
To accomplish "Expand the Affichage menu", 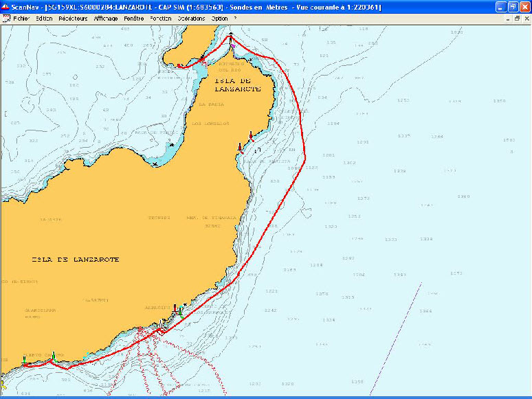I will [106, 19].
